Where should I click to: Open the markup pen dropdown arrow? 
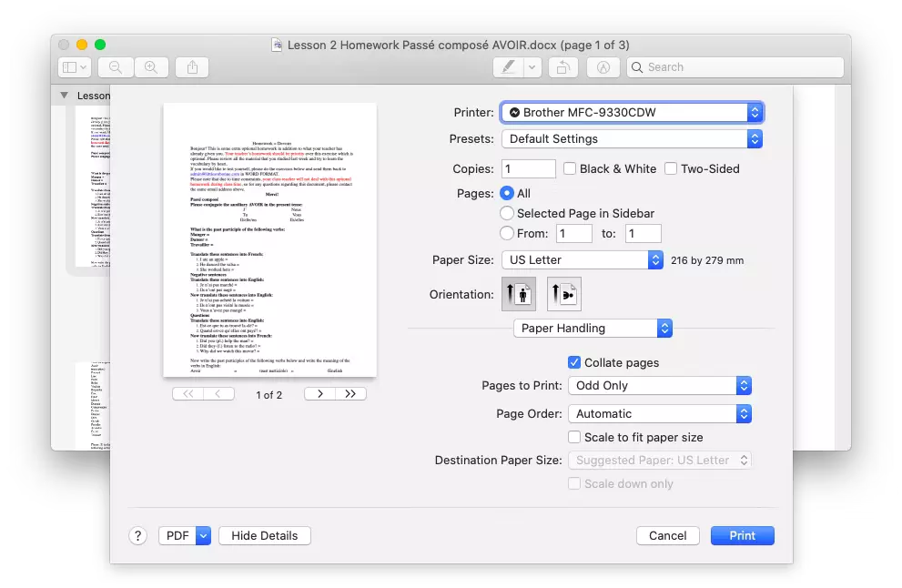pyautogui.click(x=532, y=67)
